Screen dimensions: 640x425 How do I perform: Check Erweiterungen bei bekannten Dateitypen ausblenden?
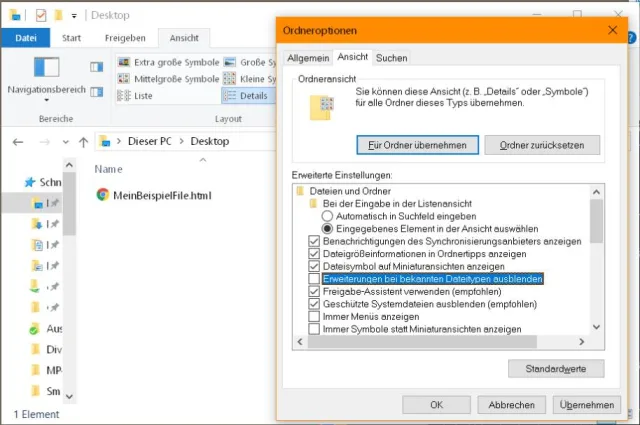(x=313, y=279)
